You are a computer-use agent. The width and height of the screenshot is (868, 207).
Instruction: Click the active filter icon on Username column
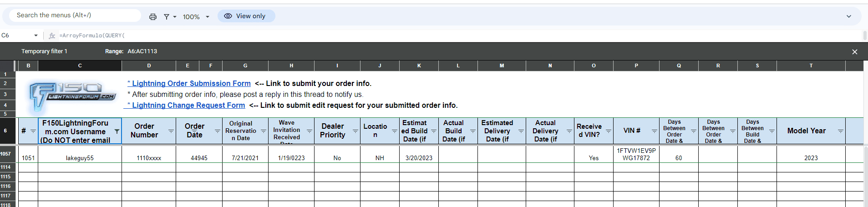pos(117,131)
